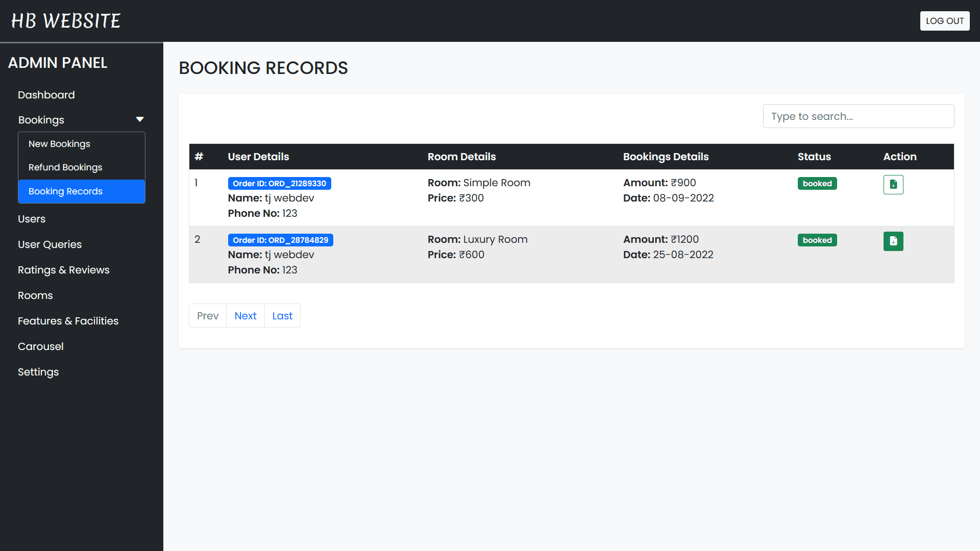Open the Users section
The width and height of the screenshot is (980, 551).
[32, 219]
